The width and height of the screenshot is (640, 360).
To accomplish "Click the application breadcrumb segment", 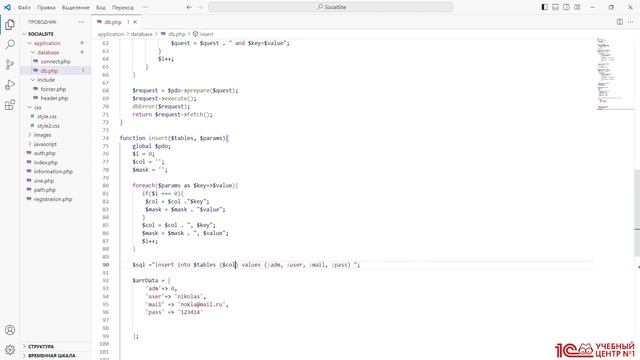I will (111, 34).
